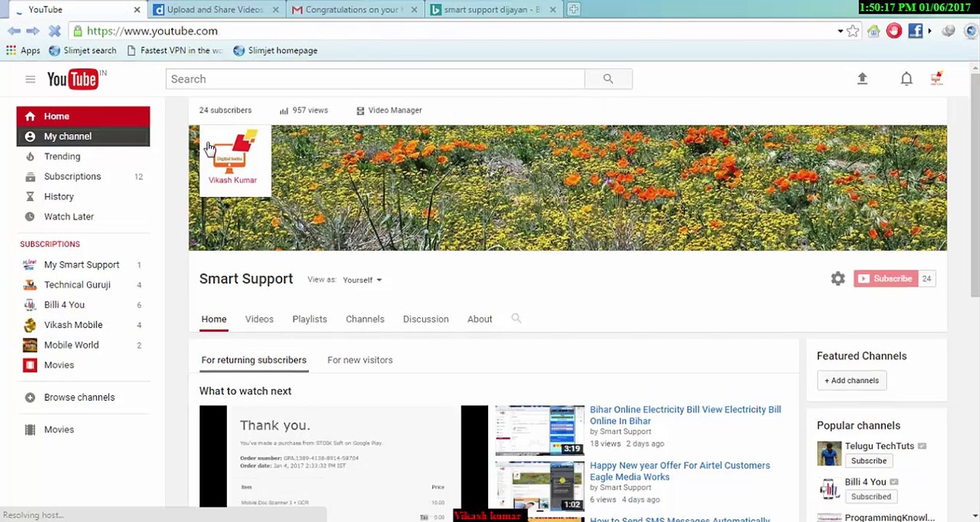Click the Vikash Kumar channel profile picture
This screenshot has height=522, width=980.
pos(235,160)
